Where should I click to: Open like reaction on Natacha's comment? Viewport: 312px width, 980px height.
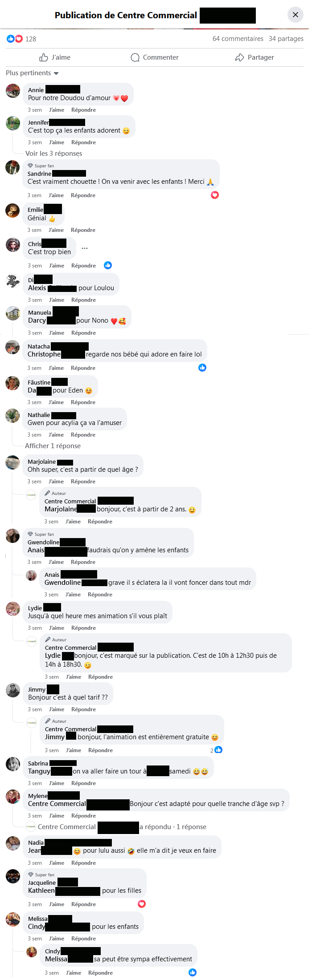pos(202,368)
